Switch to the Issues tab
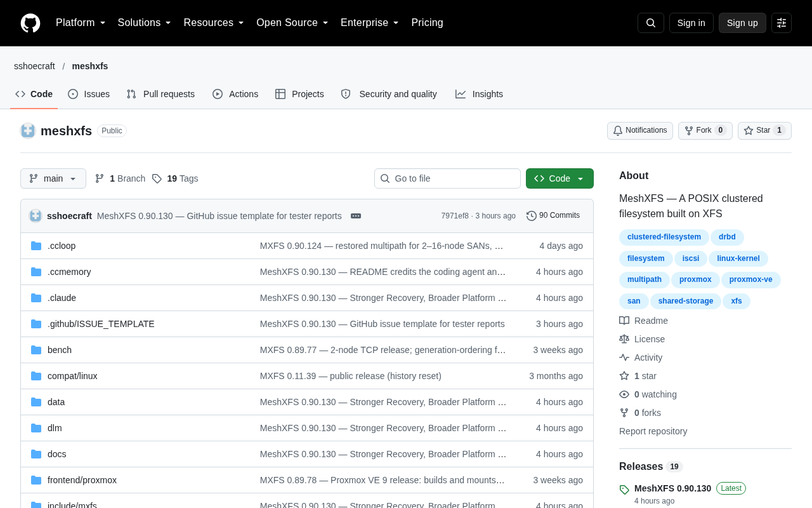812x508 pixels. (89, 94)
